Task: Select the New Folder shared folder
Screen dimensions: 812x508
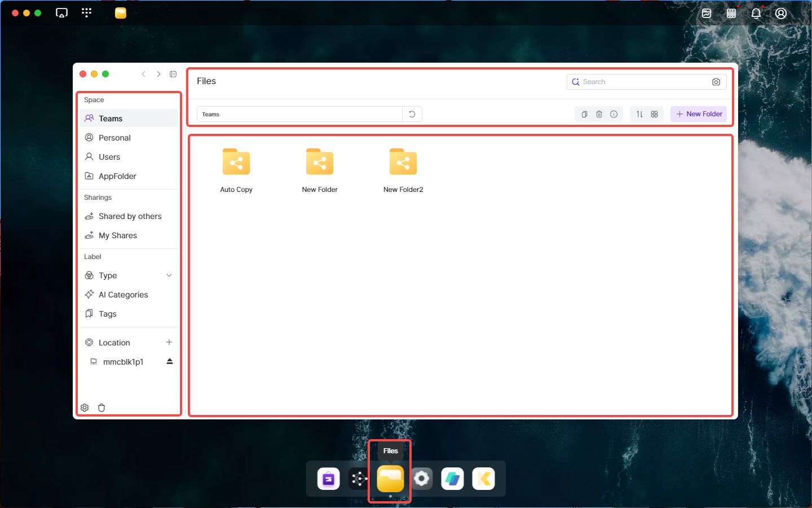Action: pyautogui.click(x=320, y=170)
